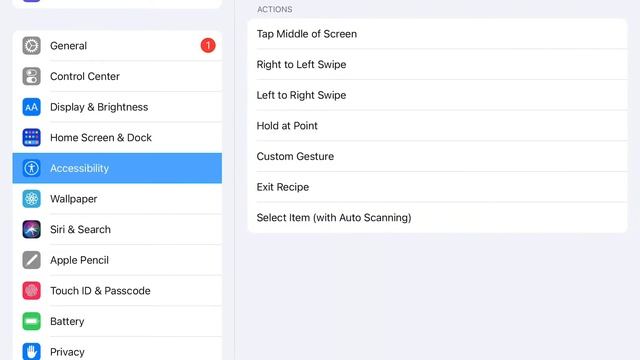Open Display & Brightness AA icon
The width and height of the screenshot is (640, 360).
31,107
